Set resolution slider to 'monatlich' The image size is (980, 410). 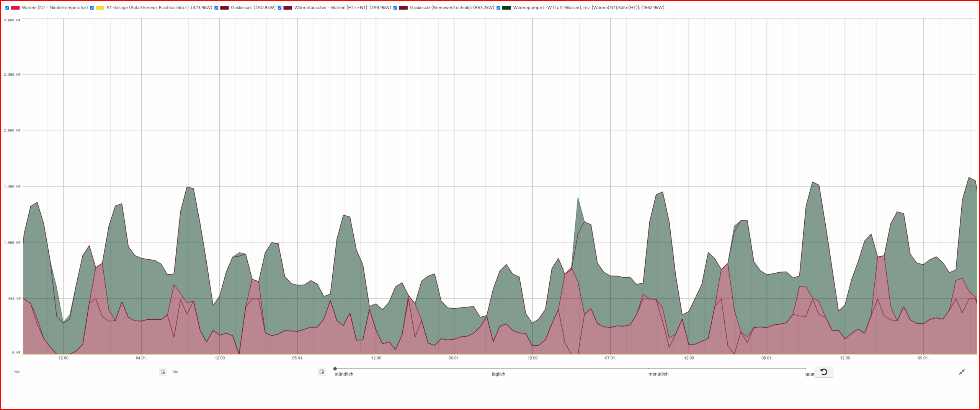648,369
